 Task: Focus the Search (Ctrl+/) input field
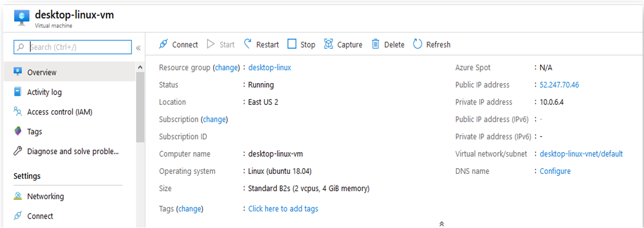(x=73, y=47)
